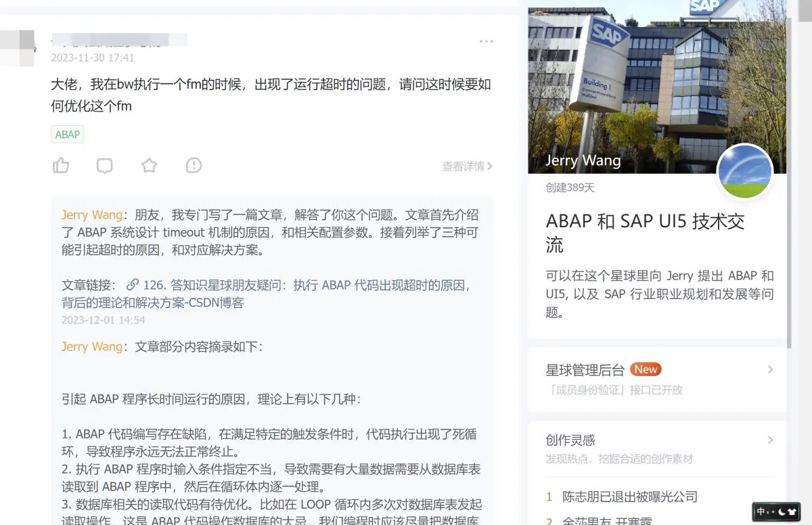Expand 星球管理后台 with its chevron arrow
This screenshot has height=525, width=812.
click(x=770, y=369)
